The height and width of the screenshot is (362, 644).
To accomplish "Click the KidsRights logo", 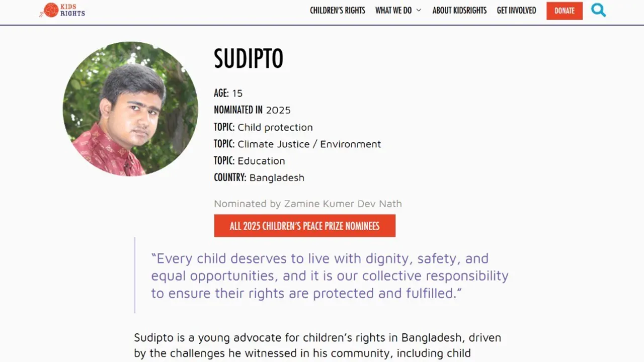I will point(62,10).
